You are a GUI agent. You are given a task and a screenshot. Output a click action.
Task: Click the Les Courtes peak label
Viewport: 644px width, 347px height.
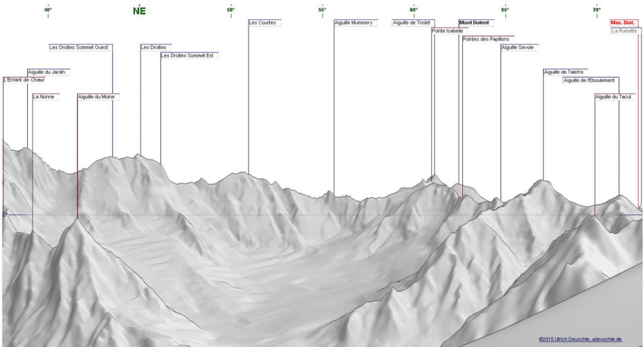pos(263,23)
